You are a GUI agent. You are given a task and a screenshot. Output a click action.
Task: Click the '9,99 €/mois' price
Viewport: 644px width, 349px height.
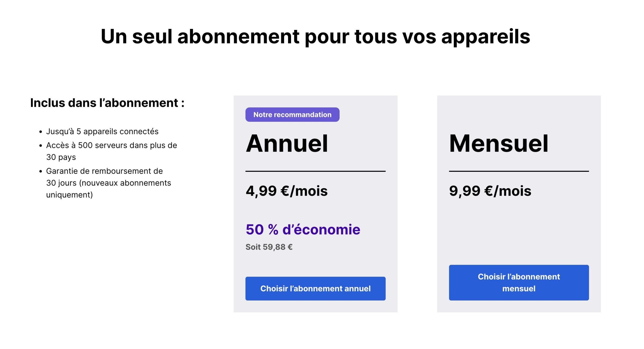coord(490,191)
